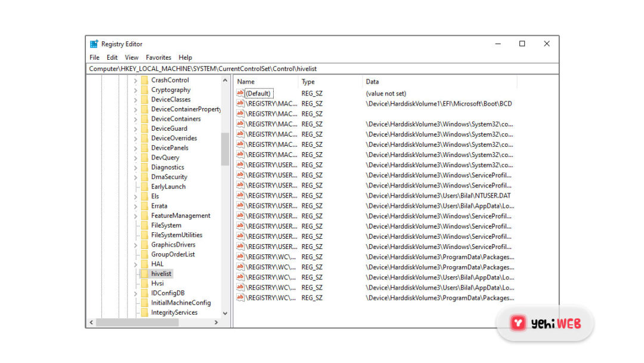Click the folder icon next to GraphicsDrivers

[145, 244]
